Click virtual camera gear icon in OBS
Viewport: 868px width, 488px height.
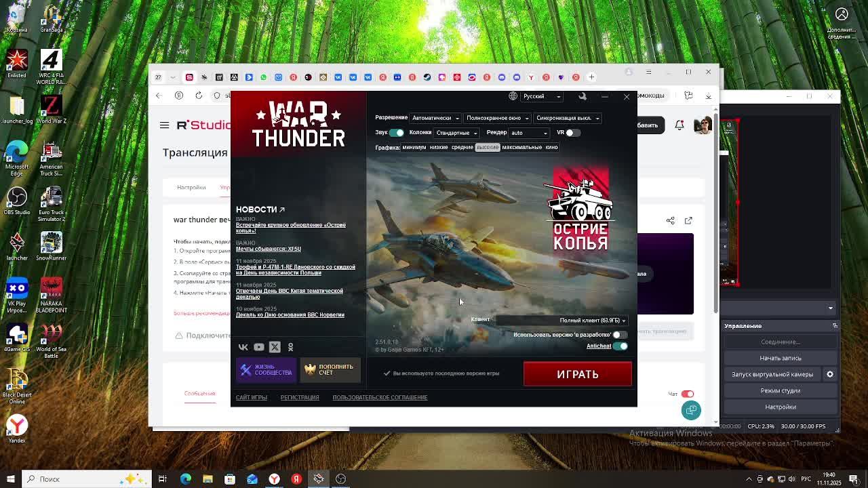click(x=829, y=374)
